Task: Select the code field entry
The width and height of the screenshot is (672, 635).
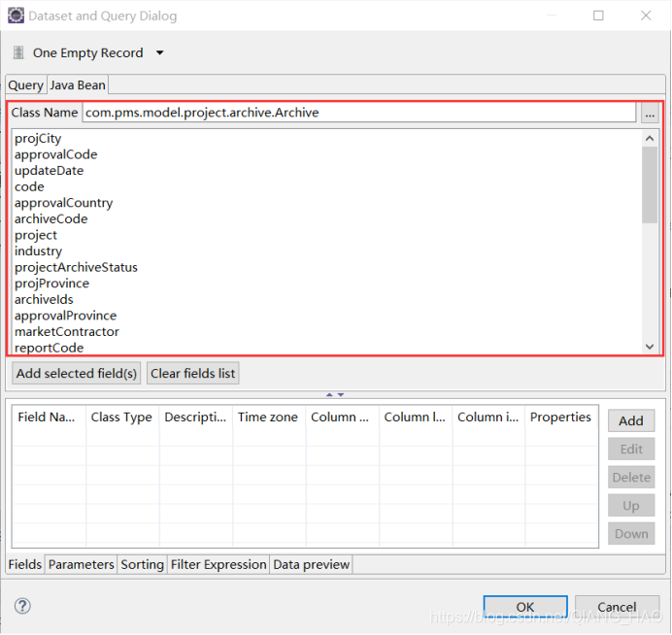Action: tap(29, 186)
